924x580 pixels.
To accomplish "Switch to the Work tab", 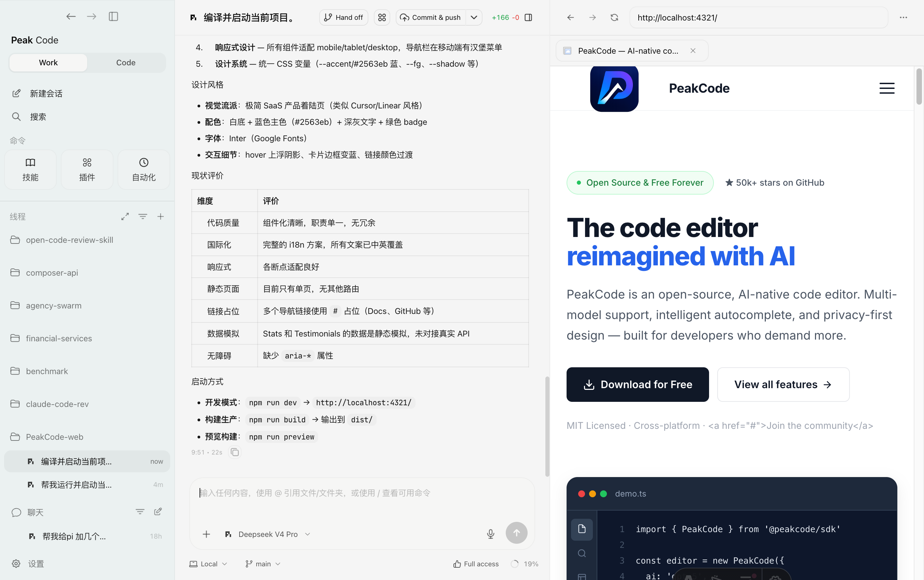I will (x=48, y=63).
